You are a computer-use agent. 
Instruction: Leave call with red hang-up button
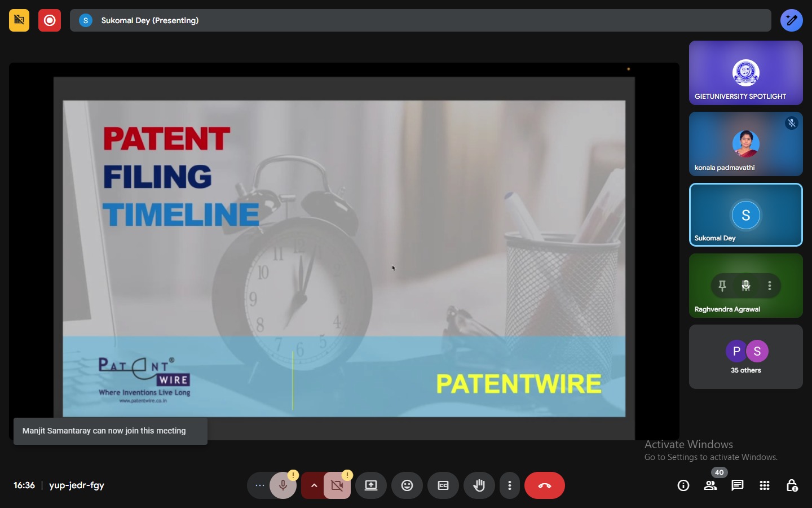[545, 485]
